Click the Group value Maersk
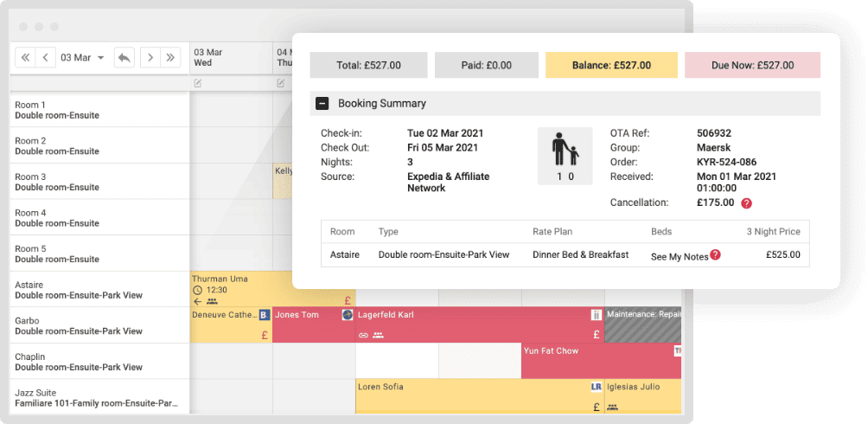This screenshot has width=868, height=424. pyautogui.click(x=713, y=148)
